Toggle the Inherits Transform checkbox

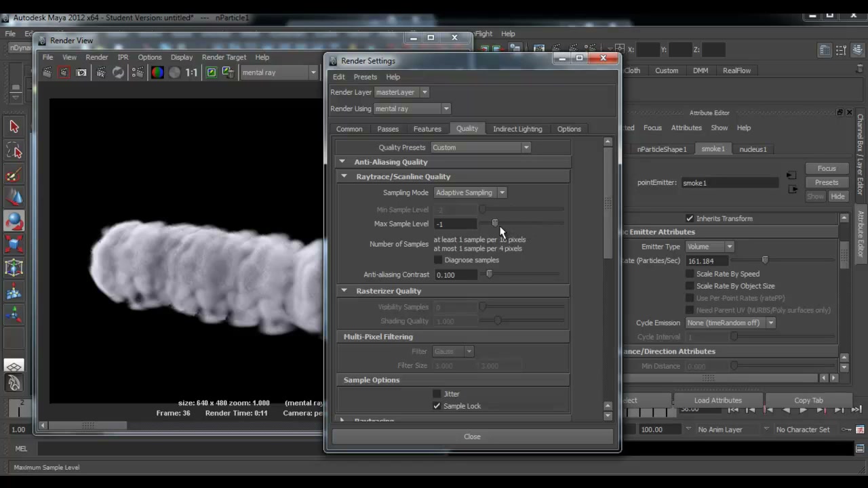[690, 218]
